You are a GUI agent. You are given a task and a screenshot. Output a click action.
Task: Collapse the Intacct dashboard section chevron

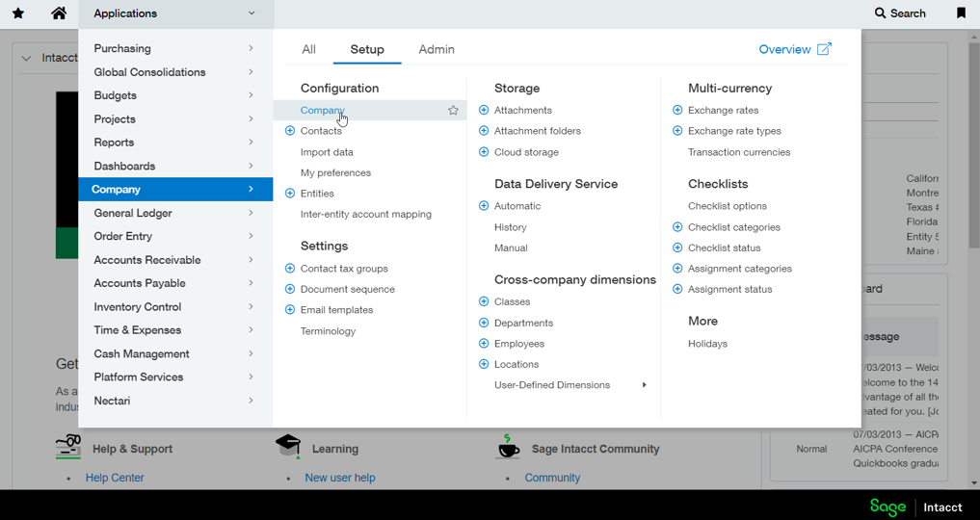pyautogui.click(x=26, y=58)
